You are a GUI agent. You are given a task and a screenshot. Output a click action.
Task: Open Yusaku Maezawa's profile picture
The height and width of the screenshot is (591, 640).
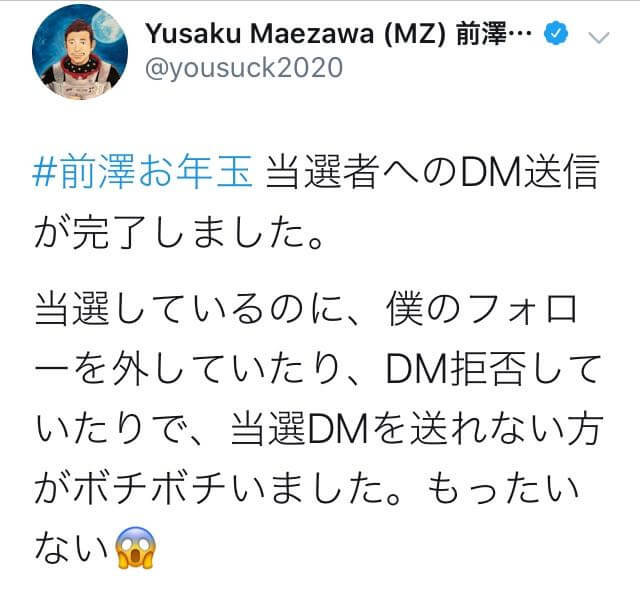(80, 52)
